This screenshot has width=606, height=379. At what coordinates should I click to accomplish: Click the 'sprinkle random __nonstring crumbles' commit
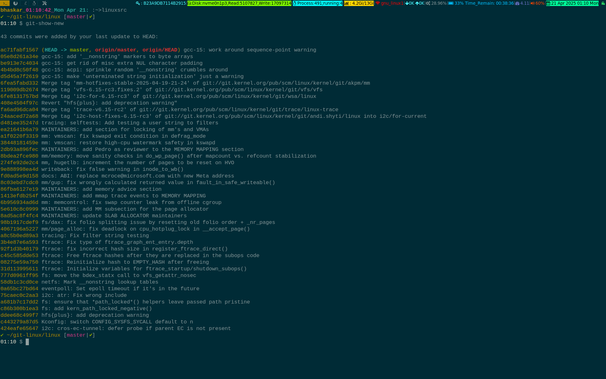point(114,70)
